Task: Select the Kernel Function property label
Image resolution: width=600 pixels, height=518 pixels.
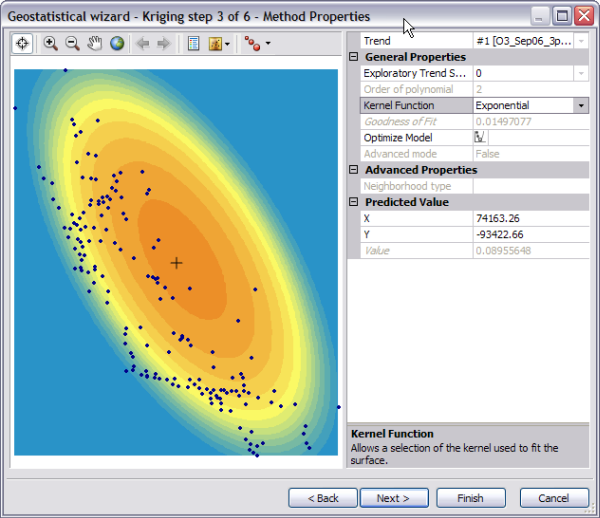Action: tap(399, 106)
